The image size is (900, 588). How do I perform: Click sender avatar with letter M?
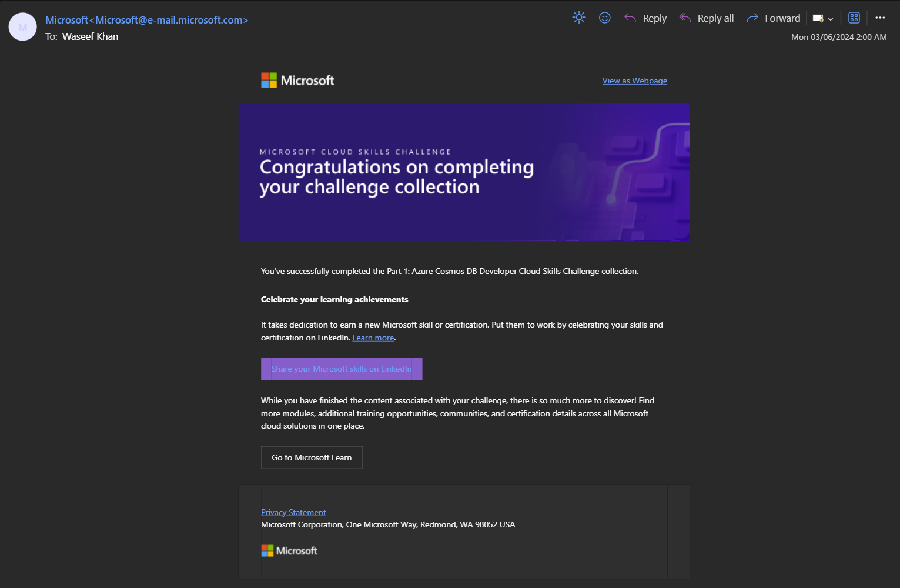[x=23, y=27]
